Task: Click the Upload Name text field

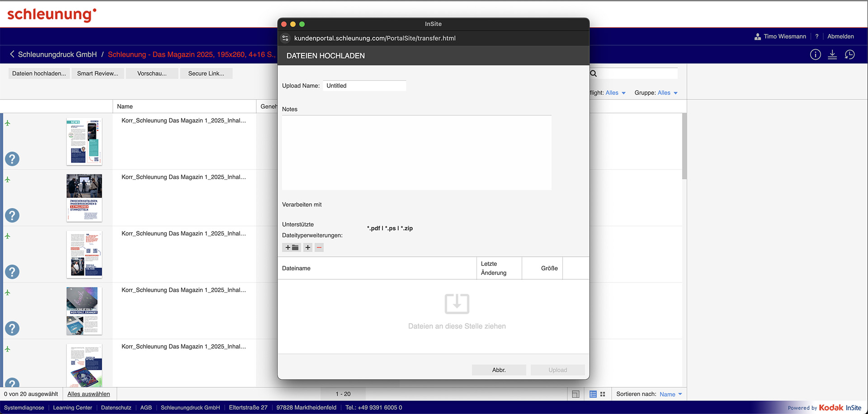Action: (x=364, y=86)
